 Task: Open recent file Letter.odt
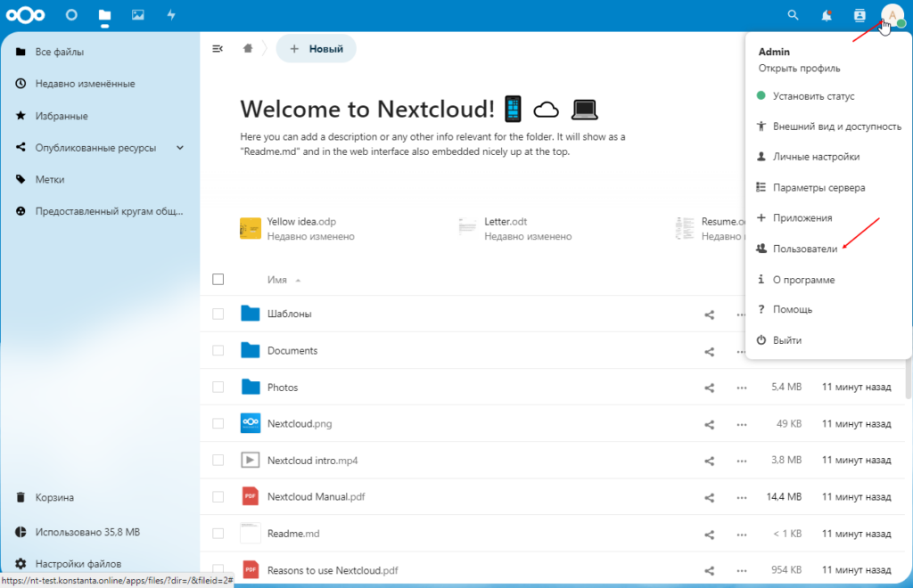tap(514, 229)
